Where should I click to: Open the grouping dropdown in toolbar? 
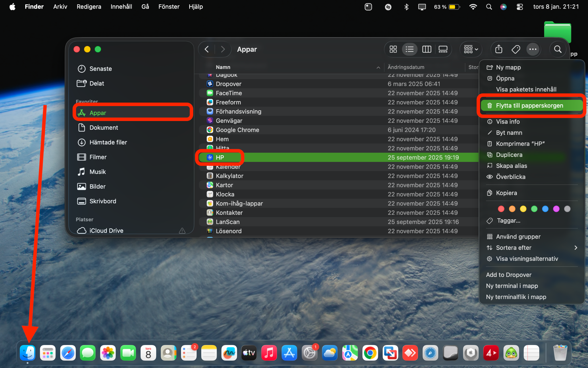(471, 49)
